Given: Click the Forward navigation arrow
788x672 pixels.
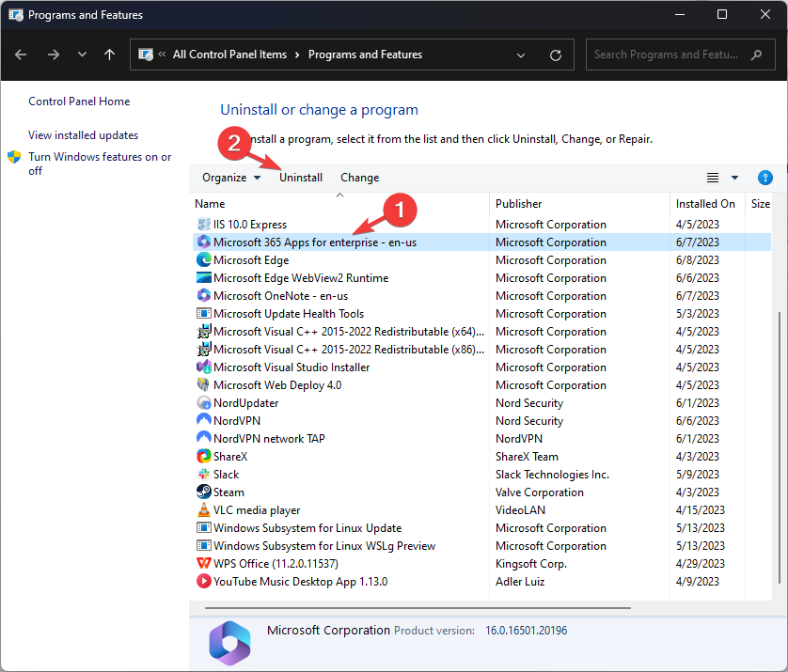Looking at the screenshot, I should [x=53, y=55].
